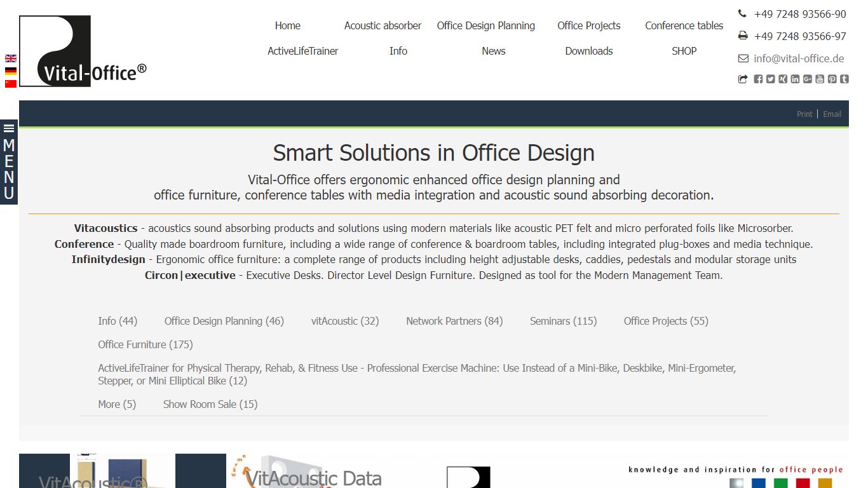Click the bold Infinitydesign label
The image size is (868, 488).
click(x=109, y=259)
